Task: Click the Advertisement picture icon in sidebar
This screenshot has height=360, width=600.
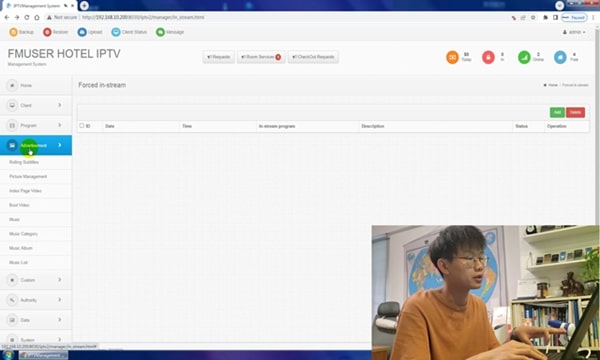Action: (12, 145)
